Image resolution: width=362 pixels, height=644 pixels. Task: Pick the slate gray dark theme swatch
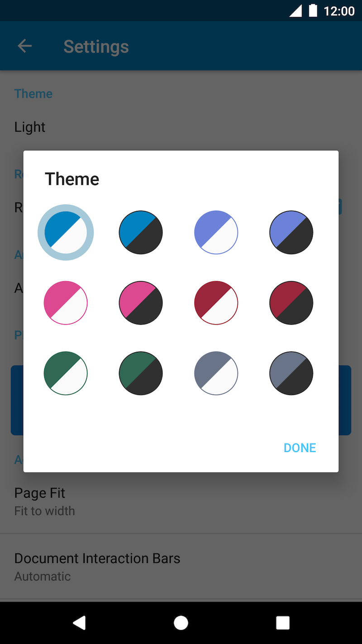pos(291,373)
